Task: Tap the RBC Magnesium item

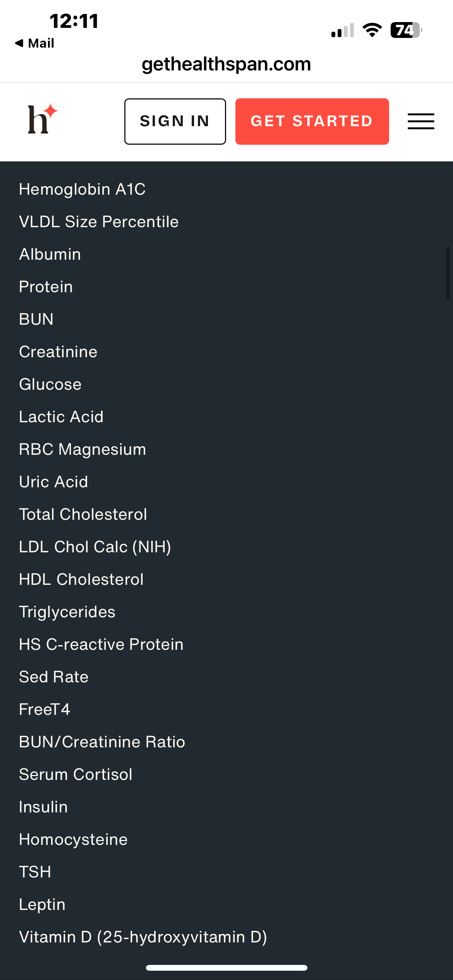Action: coord(83,450)
